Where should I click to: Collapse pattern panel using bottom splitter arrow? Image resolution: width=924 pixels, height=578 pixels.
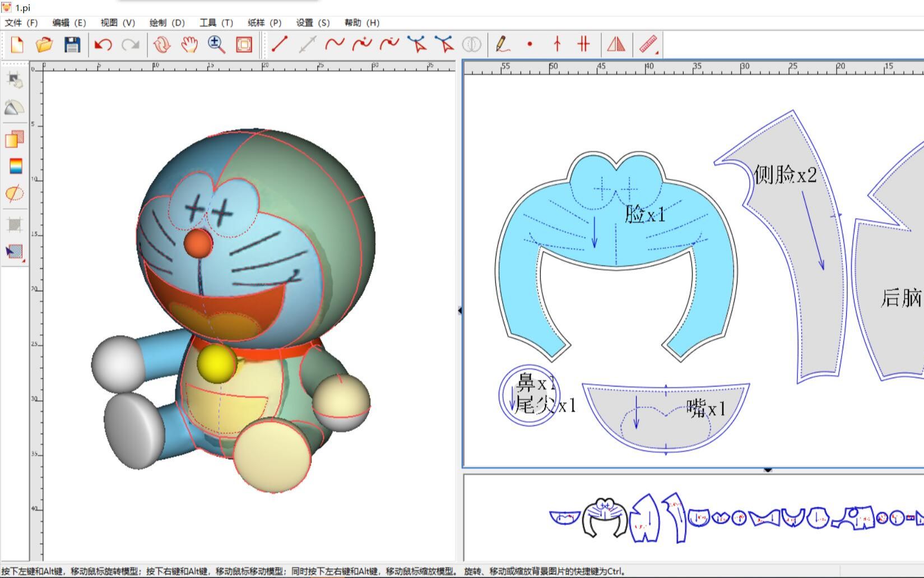coord(768,470)
